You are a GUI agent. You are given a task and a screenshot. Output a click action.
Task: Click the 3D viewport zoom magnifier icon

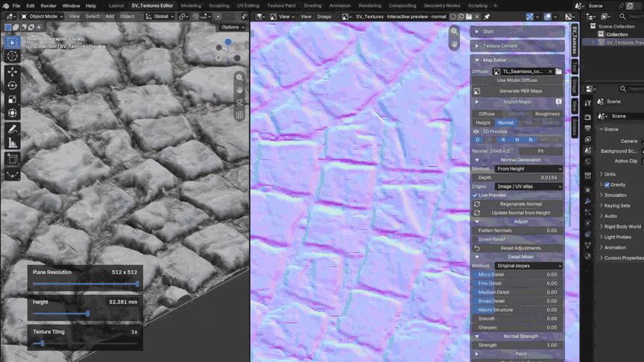(x=239, y=77)
